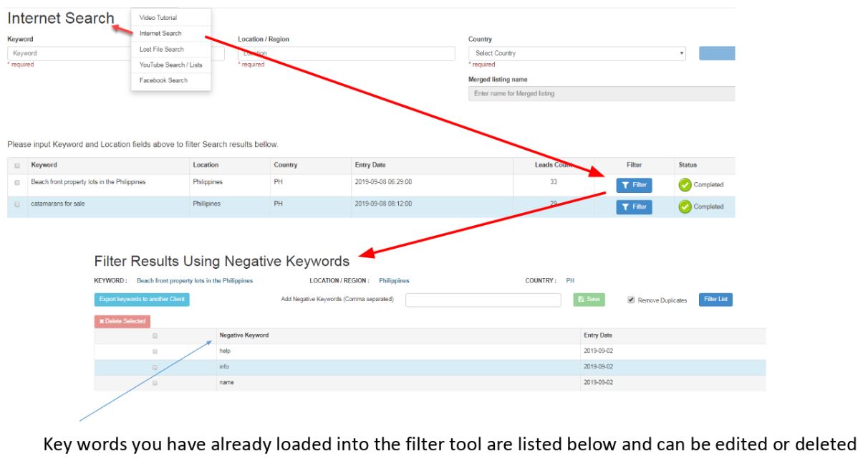Click green Completed status icon in catamarans row

click(685, 207)
